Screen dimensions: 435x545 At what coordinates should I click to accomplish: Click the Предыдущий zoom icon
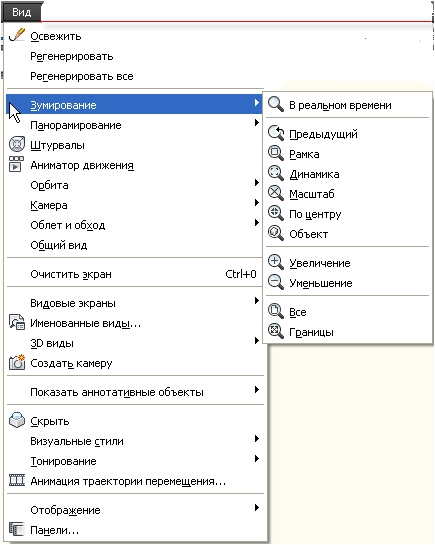pos(276,133)
